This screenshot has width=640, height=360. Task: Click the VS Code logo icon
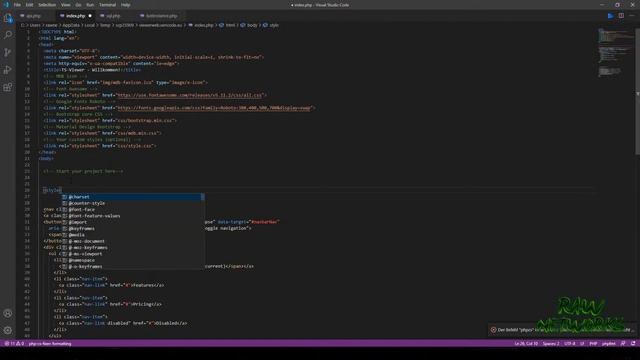tap(6, 5)
